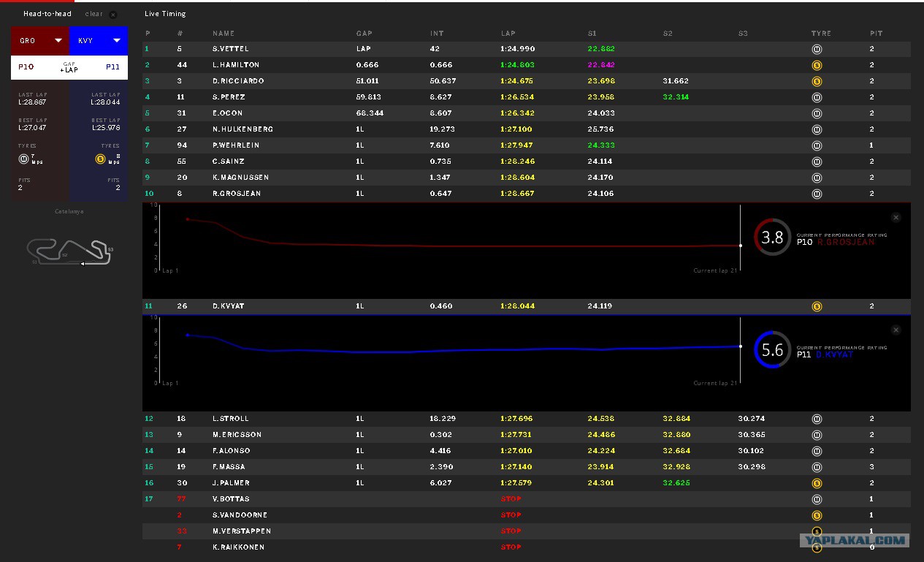Click Kvyat's 5.6 performance rating dial

pyautogui.click(x=772, y=350)
